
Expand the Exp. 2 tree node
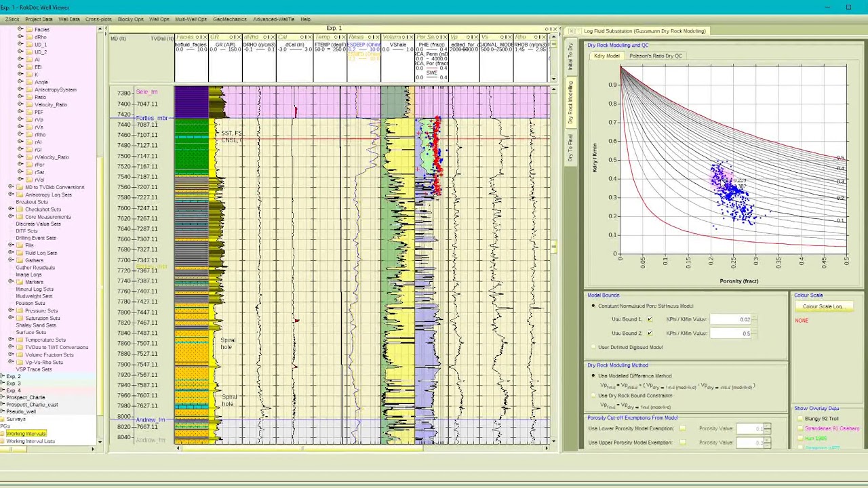pos(2,376)
